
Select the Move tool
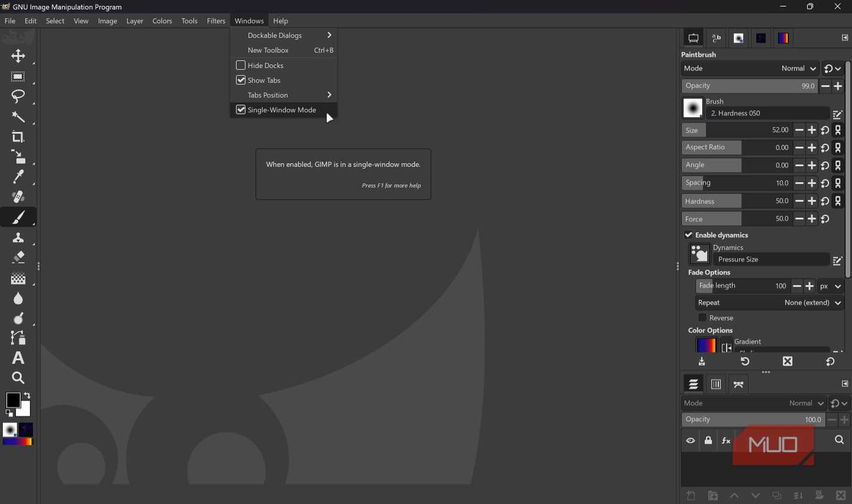[x=18, y=56]
